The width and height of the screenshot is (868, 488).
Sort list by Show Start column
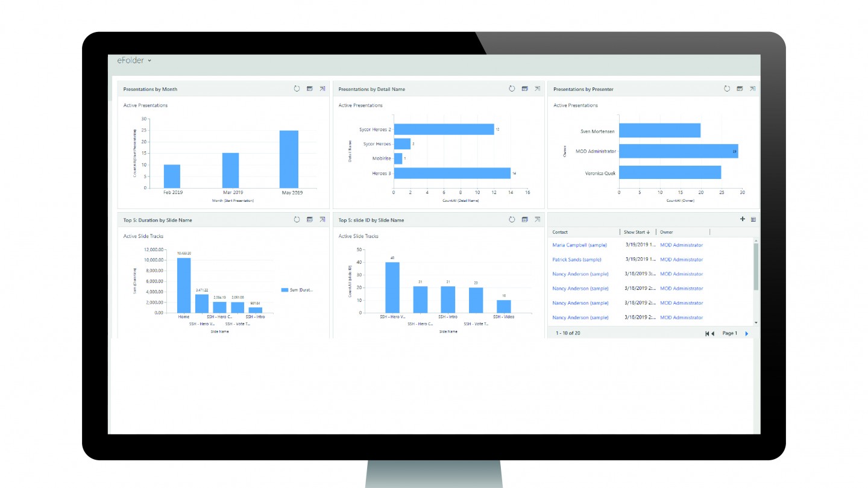(637, 232)
